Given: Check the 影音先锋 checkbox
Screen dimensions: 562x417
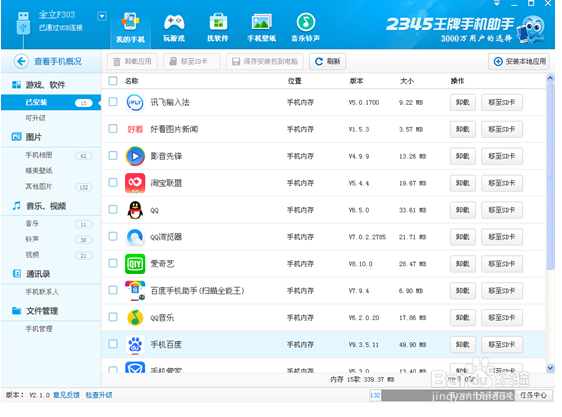Looking at the screenshot, I should [x=113, y=156].
